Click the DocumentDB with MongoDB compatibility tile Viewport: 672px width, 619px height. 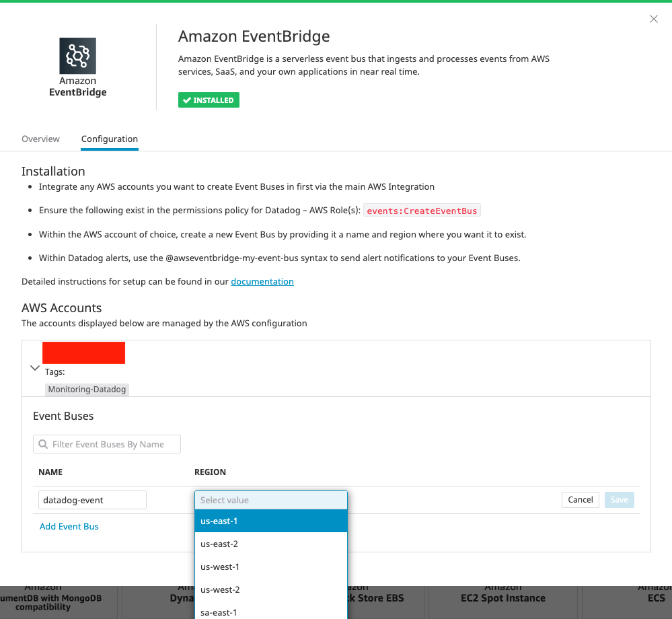point(58,598)
